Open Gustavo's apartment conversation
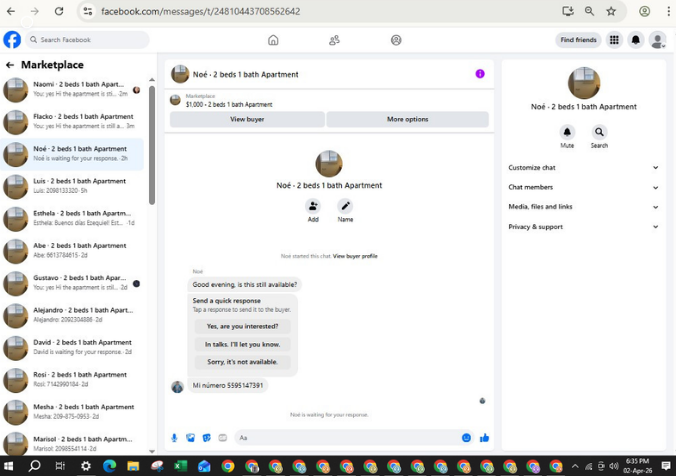This screenshot has height=476, width=676. (x=72, y=283)
